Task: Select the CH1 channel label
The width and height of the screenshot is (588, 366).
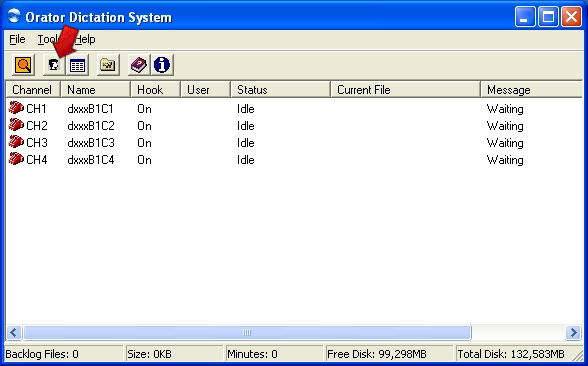Action: pyautogui.click(x=36, y=109)
